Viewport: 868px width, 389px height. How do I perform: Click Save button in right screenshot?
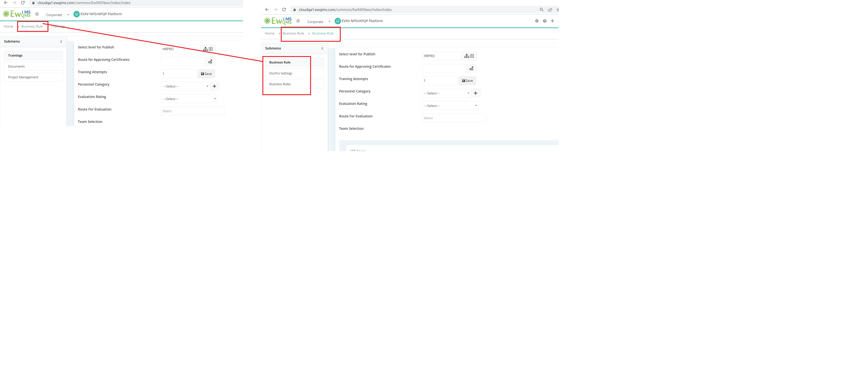pos(467,81)
